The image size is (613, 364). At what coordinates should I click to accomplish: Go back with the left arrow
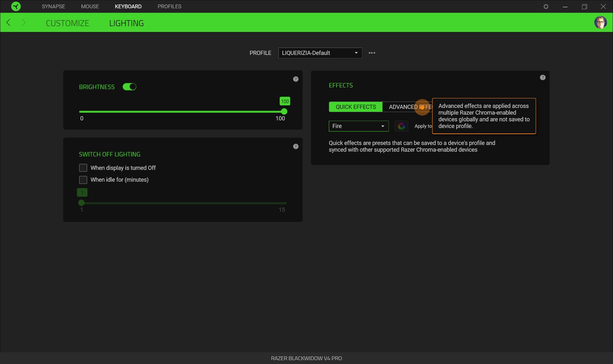tap(8, 23)
